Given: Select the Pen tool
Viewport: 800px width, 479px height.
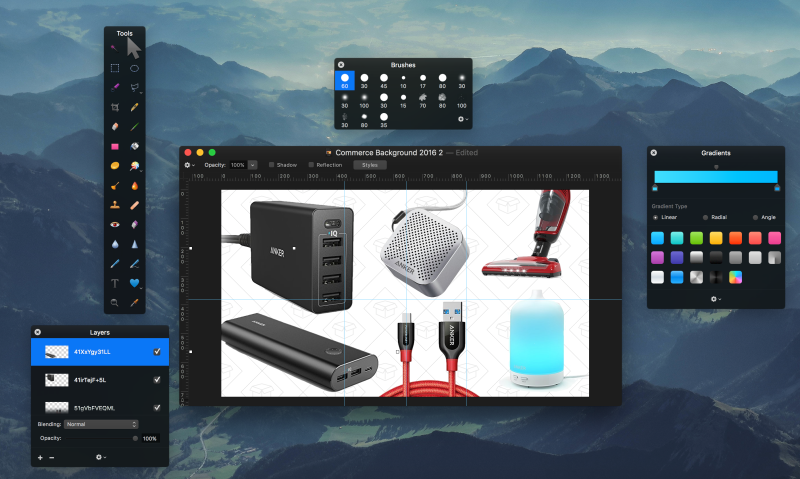Looking at the screenshot, I should click(x=115, y=264).
